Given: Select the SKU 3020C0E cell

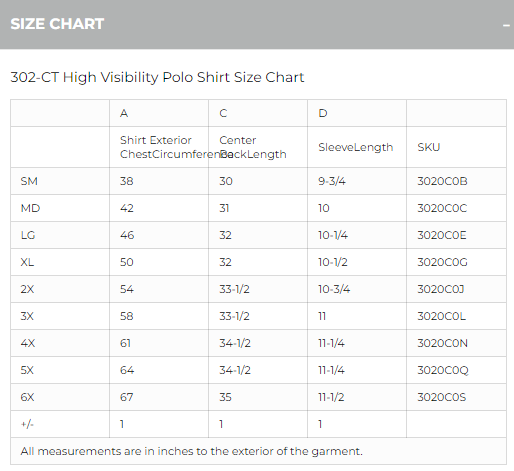Looking at the screenshot, I should [456, 235].
